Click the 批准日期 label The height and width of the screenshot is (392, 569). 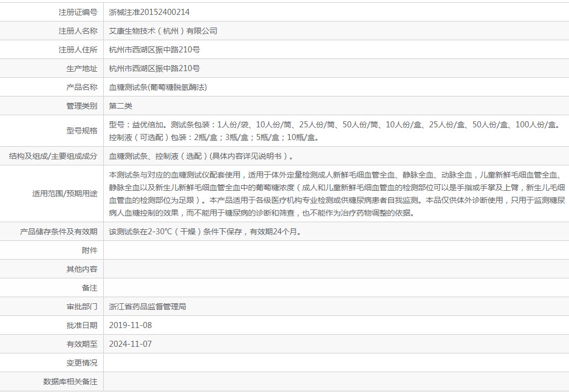[82, 325]
